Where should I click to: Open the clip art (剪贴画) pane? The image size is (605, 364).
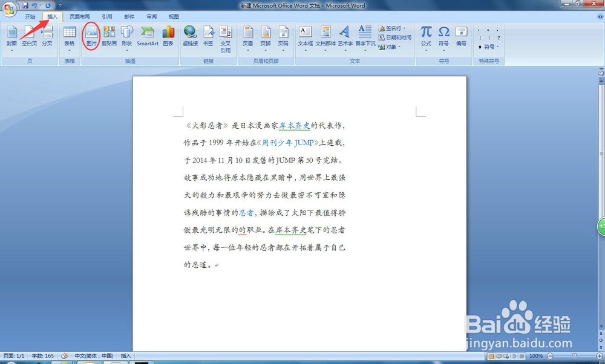(109, 36)
